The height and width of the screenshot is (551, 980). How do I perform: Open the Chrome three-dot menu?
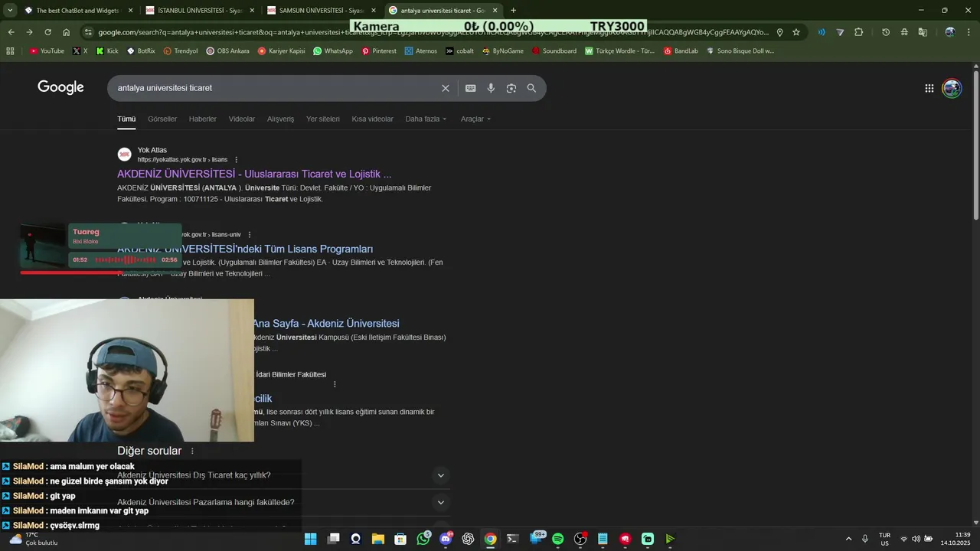pyautogui.click(x=970, y=32)
